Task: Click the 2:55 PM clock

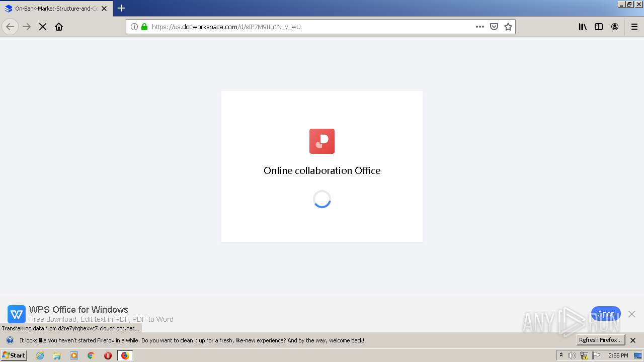Action: pos(618,355)
